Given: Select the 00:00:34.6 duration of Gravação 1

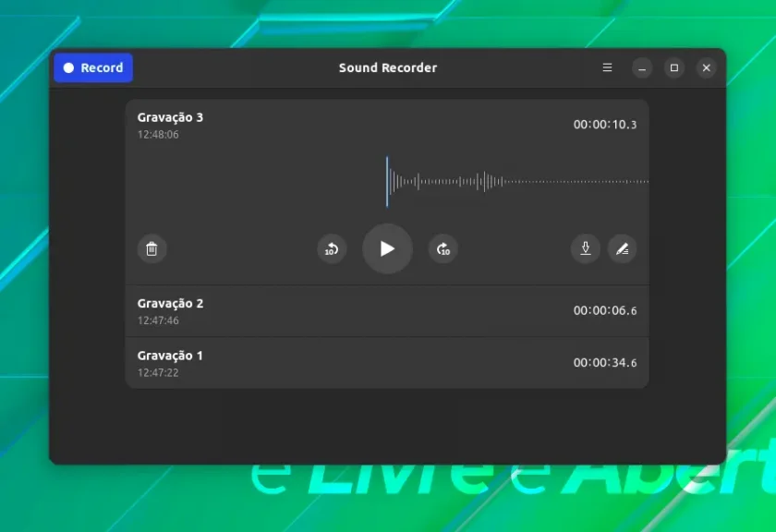Looking at the screenshot, I should tap(605, 363).
